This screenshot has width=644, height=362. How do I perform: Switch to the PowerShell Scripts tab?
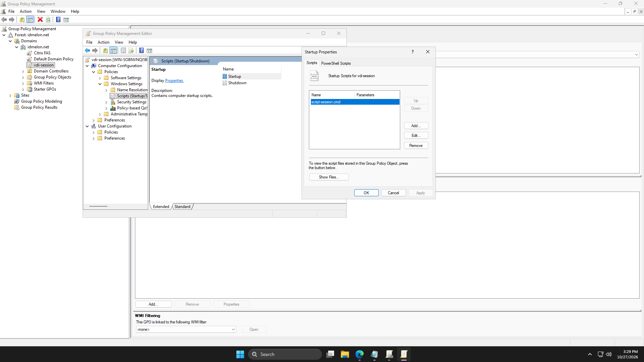tap(336, 63)
